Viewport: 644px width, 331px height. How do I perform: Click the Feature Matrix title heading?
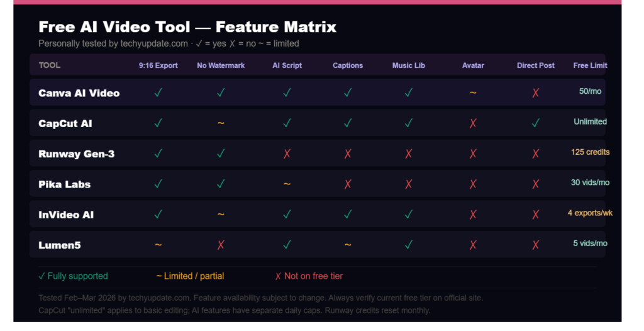[187, 27]
